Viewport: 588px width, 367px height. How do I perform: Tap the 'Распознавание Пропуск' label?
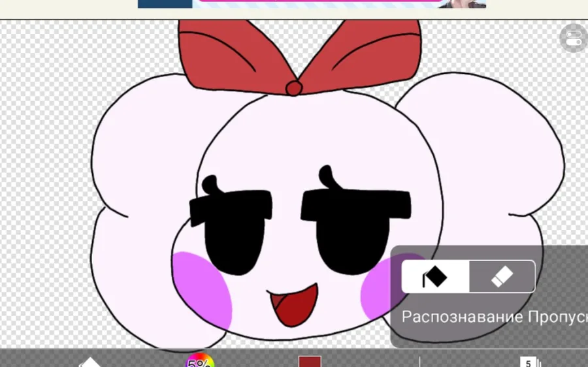coord(495,317)
